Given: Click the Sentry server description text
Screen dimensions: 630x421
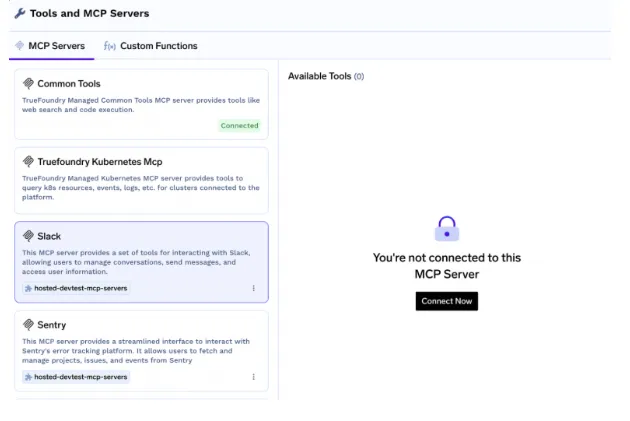Looking at the screenshot, I should (136, 351).
